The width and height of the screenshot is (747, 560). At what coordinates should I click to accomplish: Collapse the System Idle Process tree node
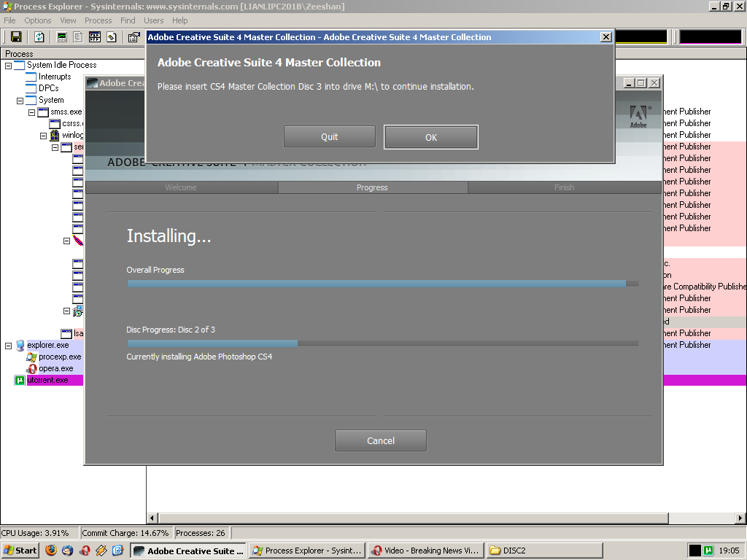click(8, 66)
